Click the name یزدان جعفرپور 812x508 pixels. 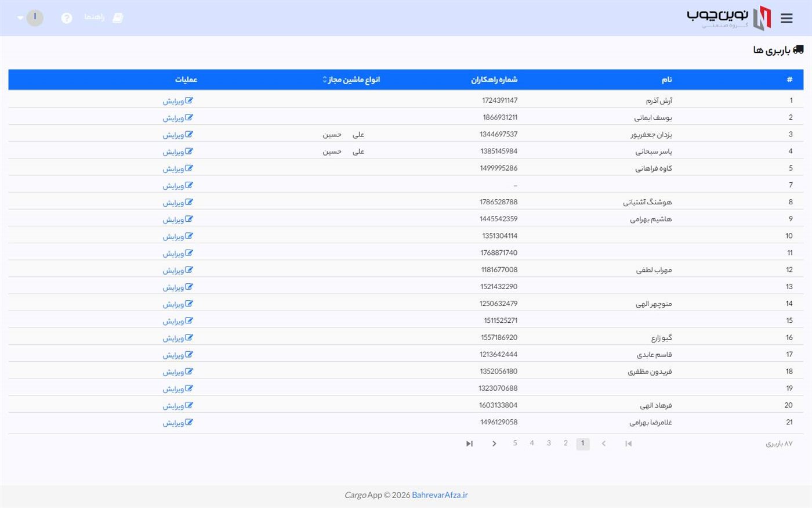coord(651,135)
